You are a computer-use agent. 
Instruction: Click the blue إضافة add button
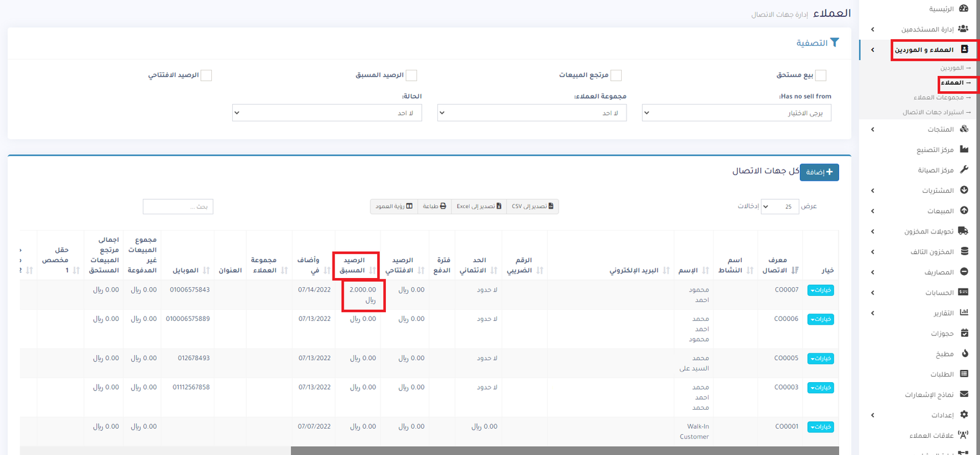[x=819, y=172]
